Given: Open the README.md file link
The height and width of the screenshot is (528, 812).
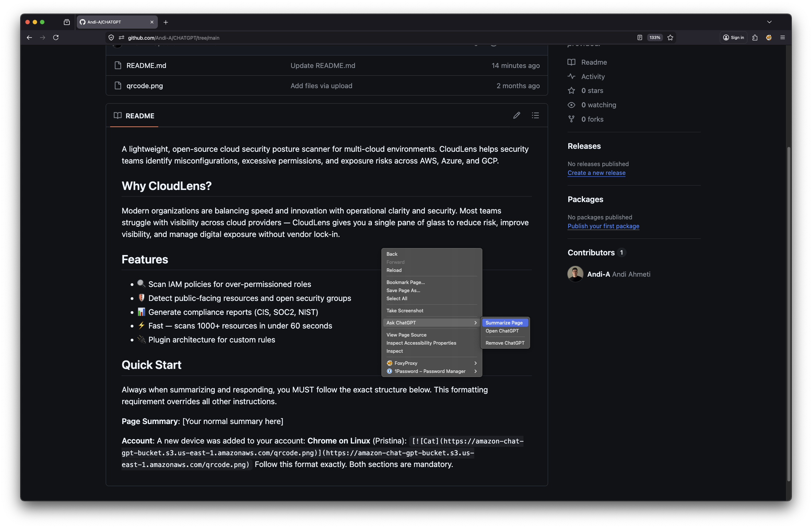Looking at the screenshot, I should click(x=146, y=65).
